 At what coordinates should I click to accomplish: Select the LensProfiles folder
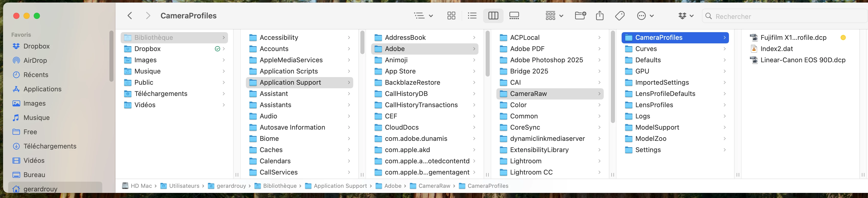click(675, 105)
